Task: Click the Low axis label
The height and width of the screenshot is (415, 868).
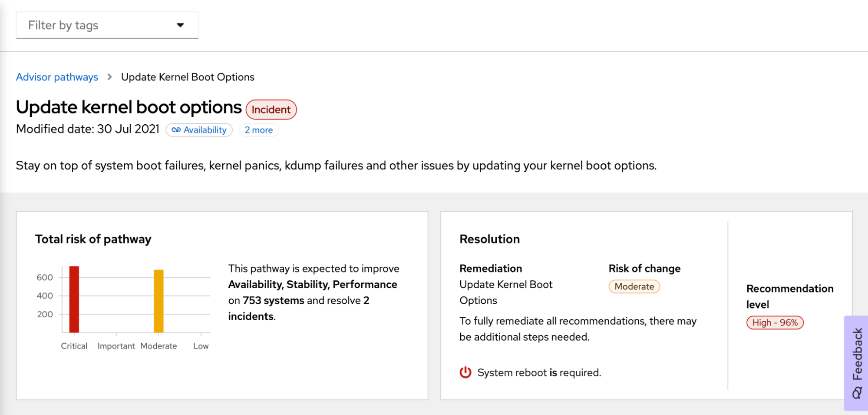Action: pyautogui.click(x=201, y=346)
